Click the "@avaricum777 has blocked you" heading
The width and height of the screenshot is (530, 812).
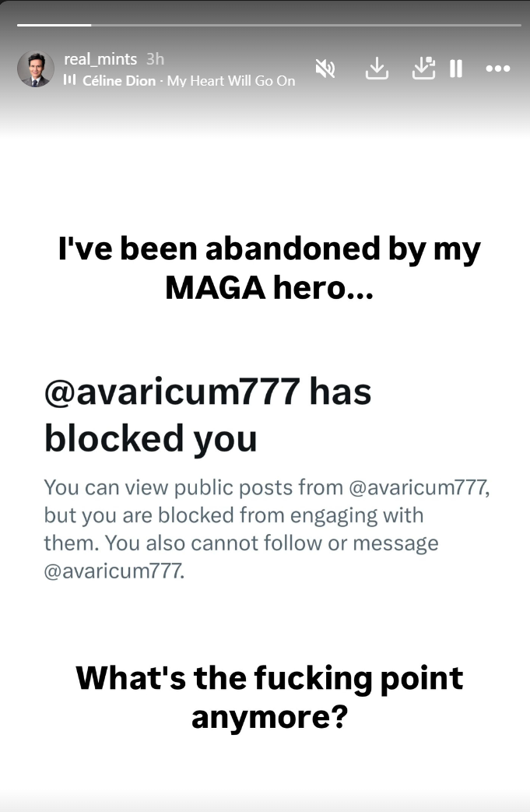(x=208, y=414)
